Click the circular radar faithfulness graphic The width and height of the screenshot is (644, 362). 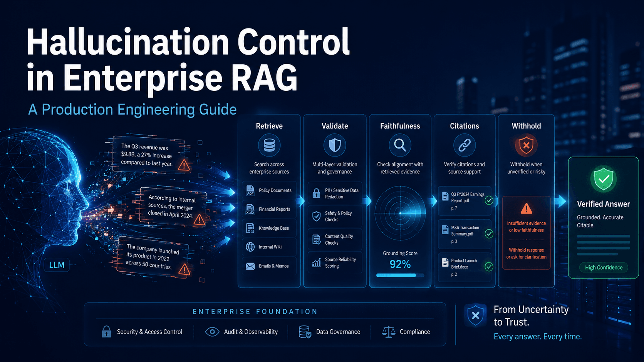(400, 213)
